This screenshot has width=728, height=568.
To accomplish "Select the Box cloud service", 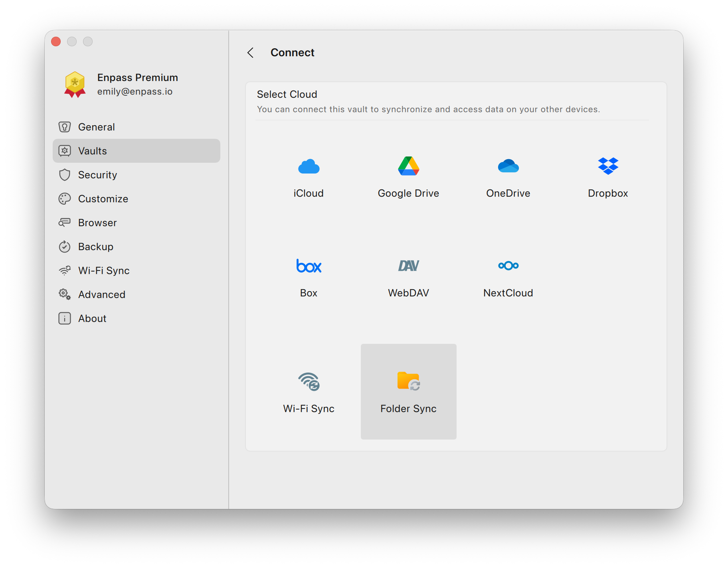I will tap(309, 276).
